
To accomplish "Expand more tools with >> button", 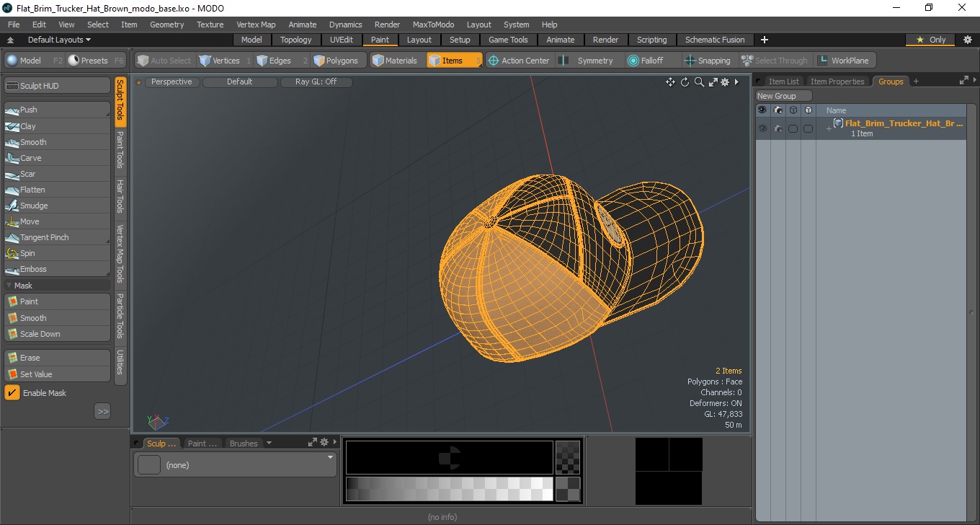I will (x=102, y=412).
